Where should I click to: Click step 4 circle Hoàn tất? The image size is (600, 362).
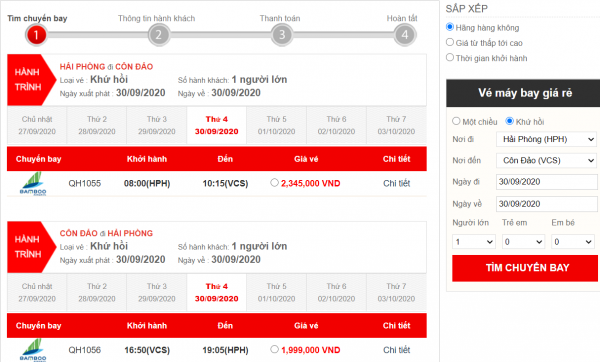click(405, 35)
